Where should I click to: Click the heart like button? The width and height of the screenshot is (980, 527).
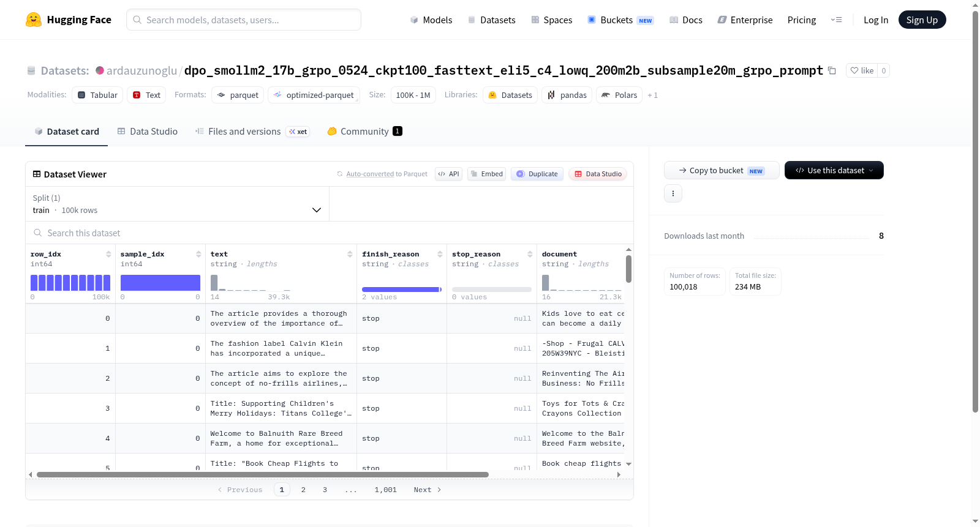[861, 70]
